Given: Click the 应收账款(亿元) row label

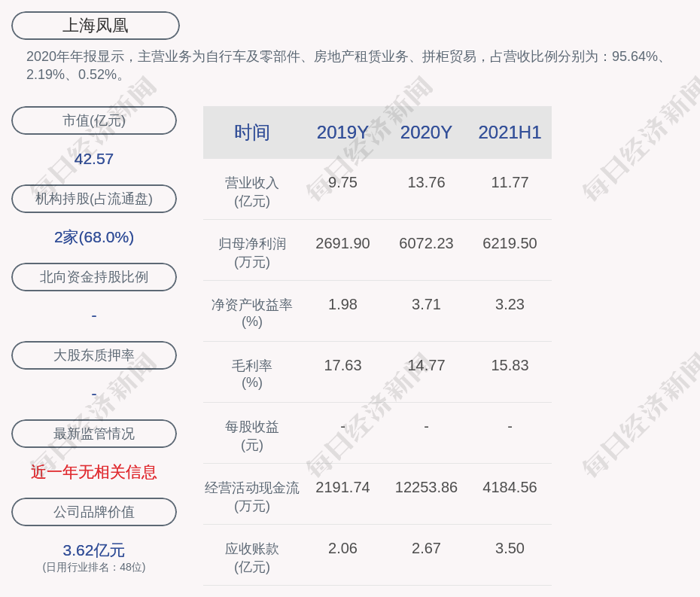Looking at the screenshot, I should pyautogui.click(x=252, y=558).
